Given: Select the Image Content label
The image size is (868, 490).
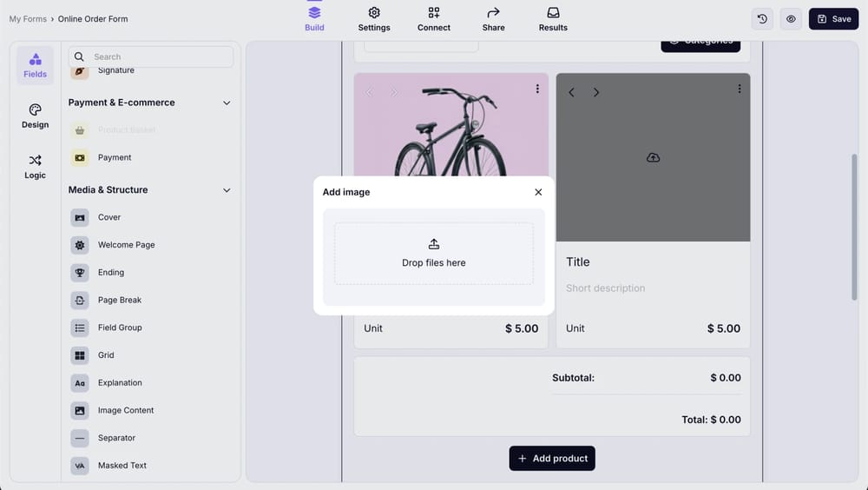Looking at the screenshot, I should [x=126, y=410].
